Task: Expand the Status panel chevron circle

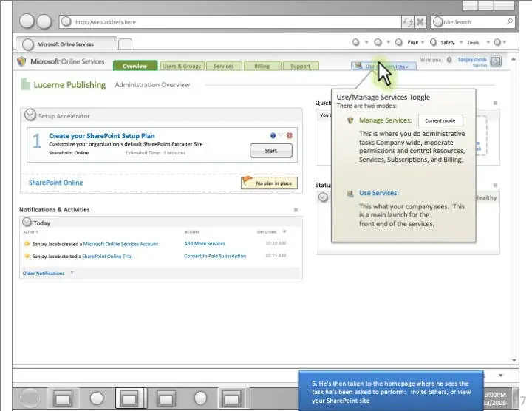Action: (323, 197)
